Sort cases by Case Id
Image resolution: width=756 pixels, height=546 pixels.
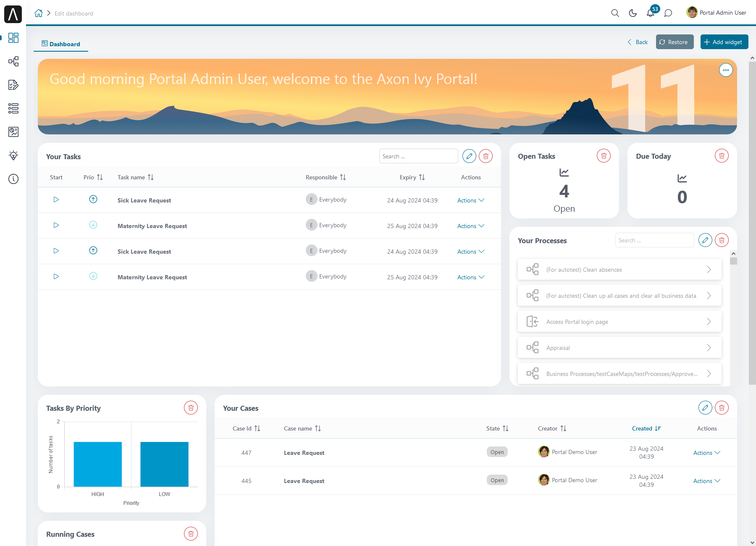(x=257, y=428)
